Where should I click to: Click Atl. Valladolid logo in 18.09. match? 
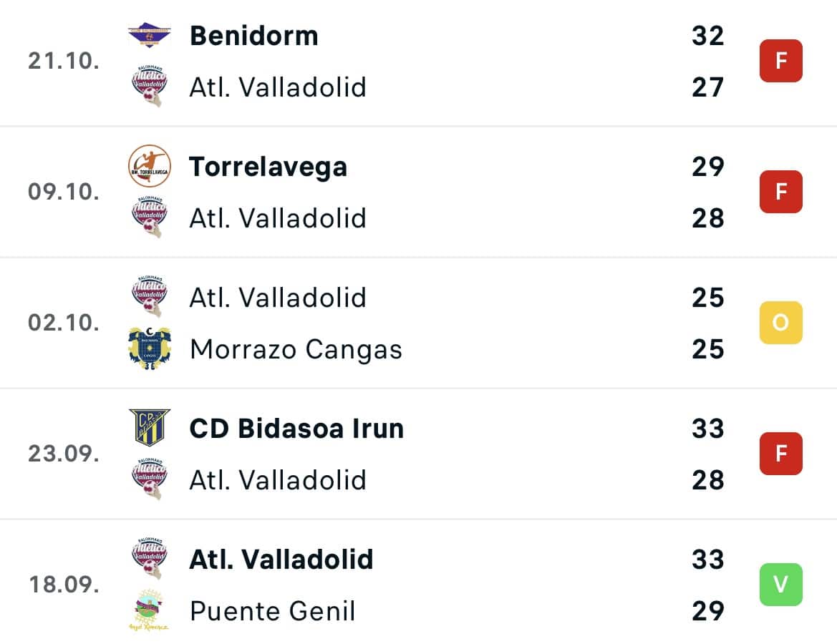(150, 558)
